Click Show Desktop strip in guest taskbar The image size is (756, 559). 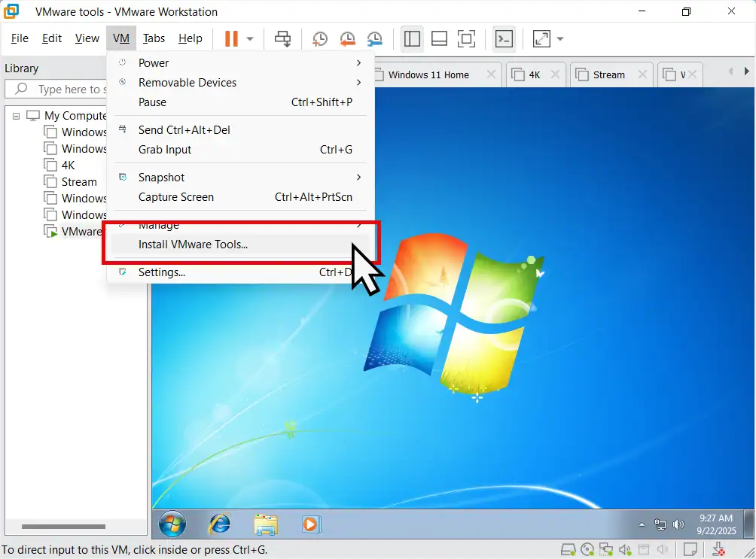coord(748,524)
